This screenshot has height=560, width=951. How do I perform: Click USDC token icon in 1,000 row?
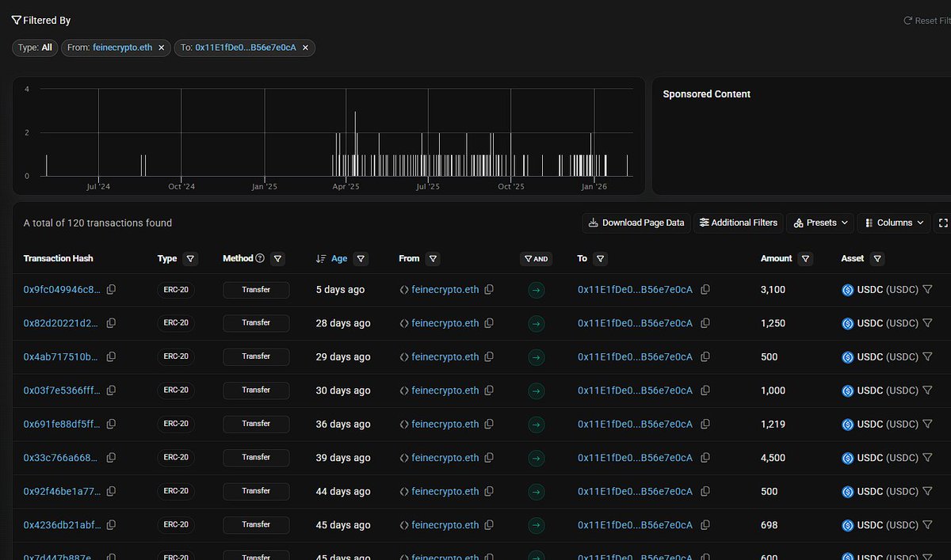(847, 390)
